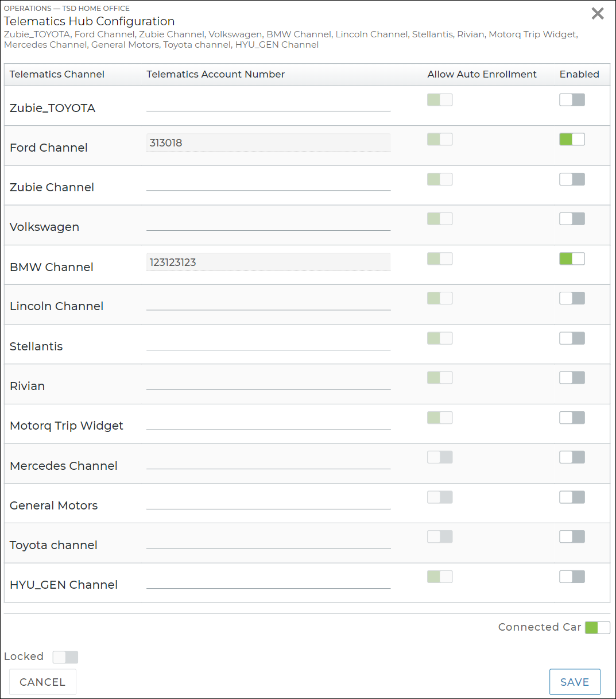This screenshot has height=699, width=616.
Task: Toggle the Connected Car switch
Action: [597, 628]
